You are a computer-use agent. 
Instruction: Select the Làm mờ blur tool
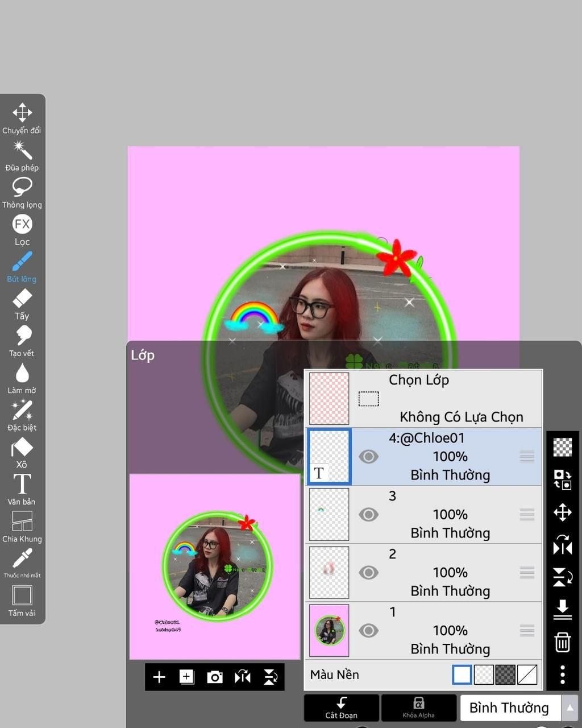point(22,379)
